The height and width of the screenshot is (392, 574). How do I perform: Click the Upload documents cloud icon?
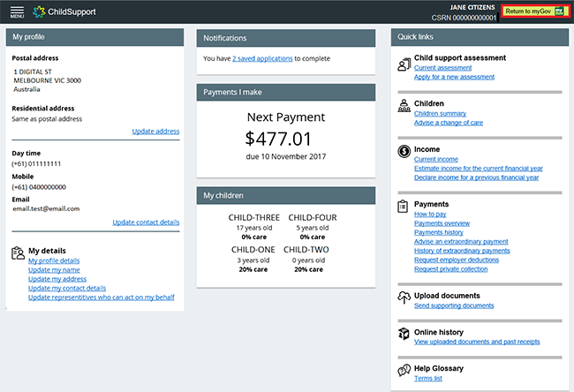403,298
